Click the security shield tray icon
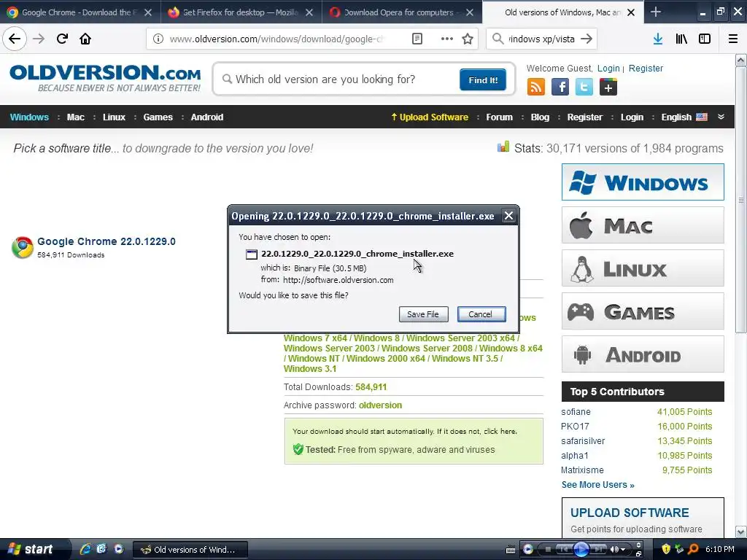 pos(666,549)
